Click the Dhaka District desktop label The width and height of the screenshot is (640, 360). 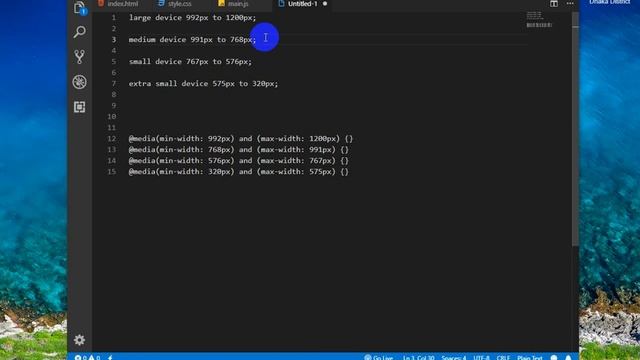coord(609,2)
